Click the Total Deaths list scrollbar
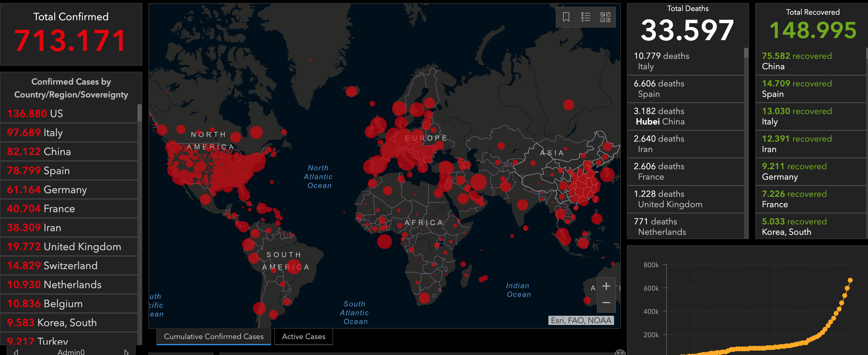The width and height of the screenshot is (868, 355). [x=746, y=53]
